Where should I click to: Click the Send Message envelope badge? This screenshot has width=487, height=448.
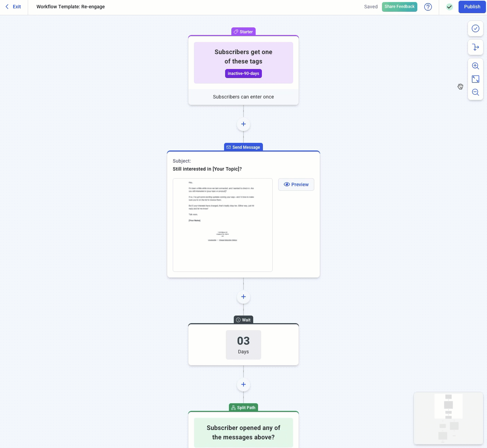229,147
